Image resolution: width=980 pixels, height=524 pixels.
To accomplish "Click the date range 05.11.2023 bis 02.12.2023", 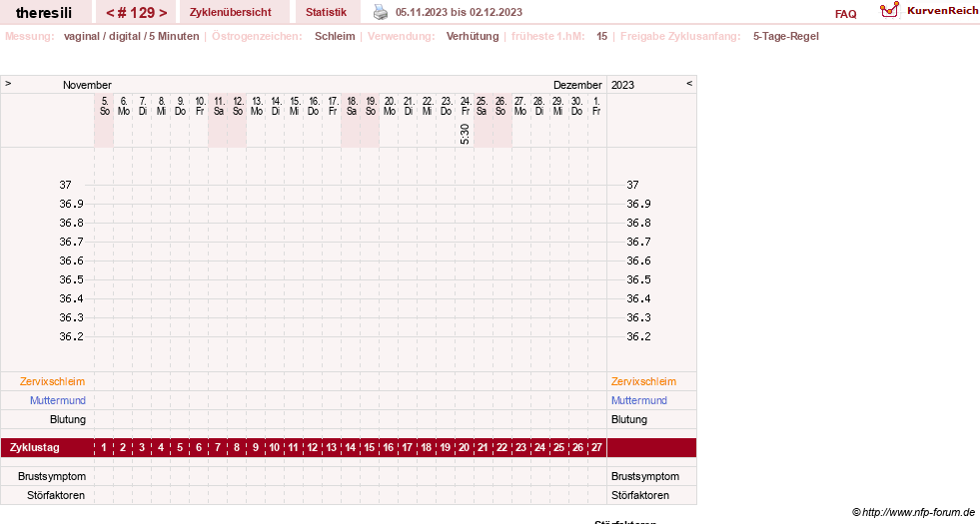I will tap(459, 12).
